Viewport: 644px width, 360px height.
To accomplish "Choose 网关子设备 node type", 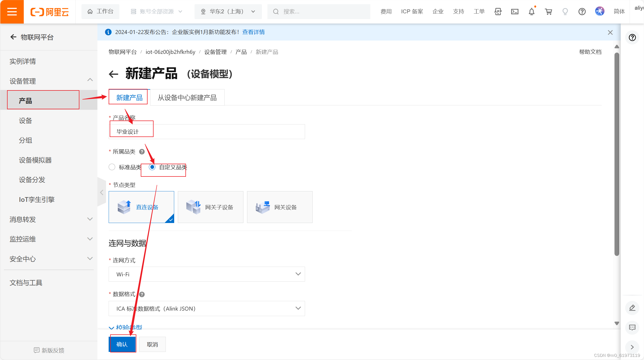I will coord(210,207).
